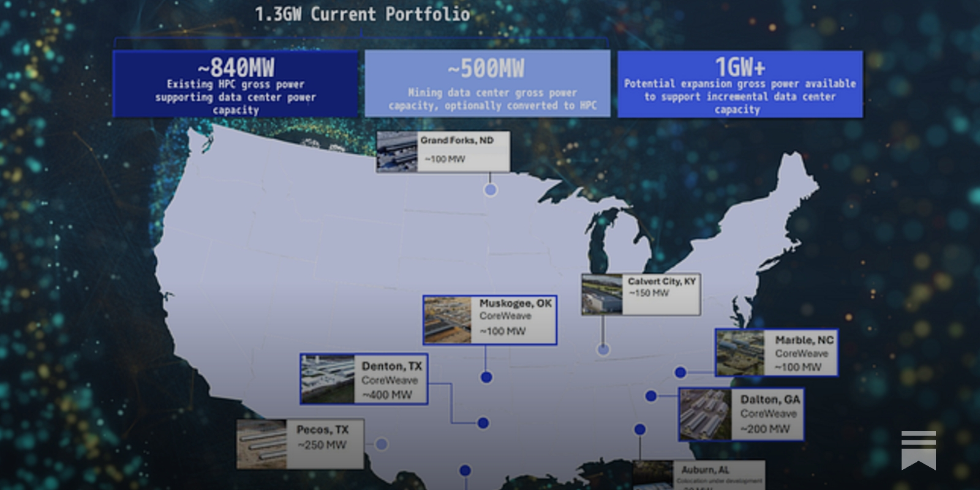Screen dimensions: 980x490
Task: Open the Grand Forks, ND site thumbnail
Action: tap(397, 151)
